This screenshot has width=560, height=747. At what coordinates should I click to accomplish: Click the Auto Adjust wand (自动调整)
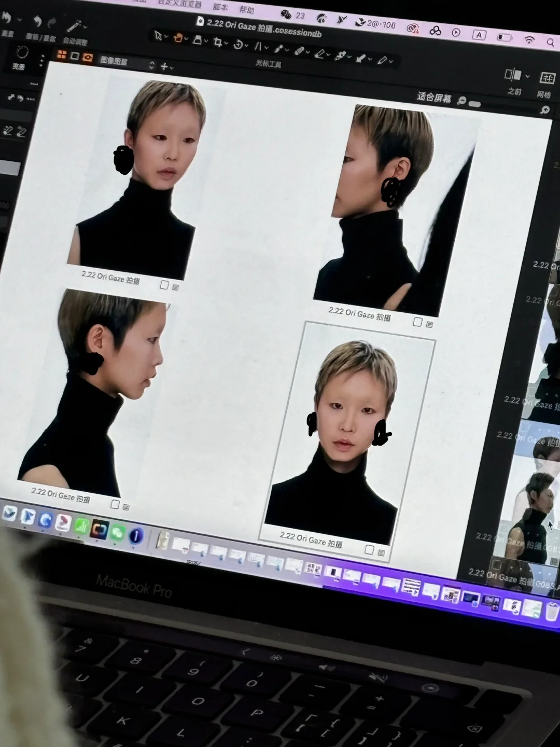click(74, 26)
